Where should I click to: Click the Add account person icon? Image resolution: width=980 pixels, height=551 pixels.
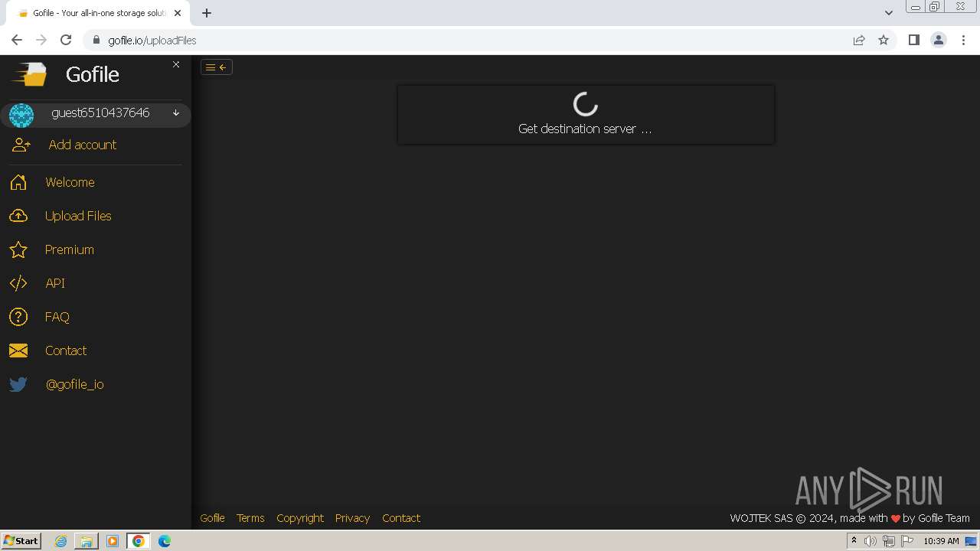21,145
